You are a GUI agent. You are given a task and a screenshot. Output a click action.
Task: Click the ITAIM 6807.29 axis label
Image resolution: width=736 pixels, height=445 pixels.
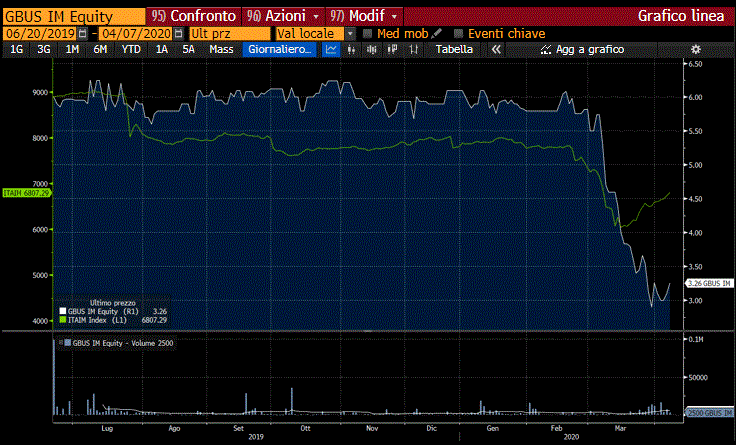coord(26,193)
